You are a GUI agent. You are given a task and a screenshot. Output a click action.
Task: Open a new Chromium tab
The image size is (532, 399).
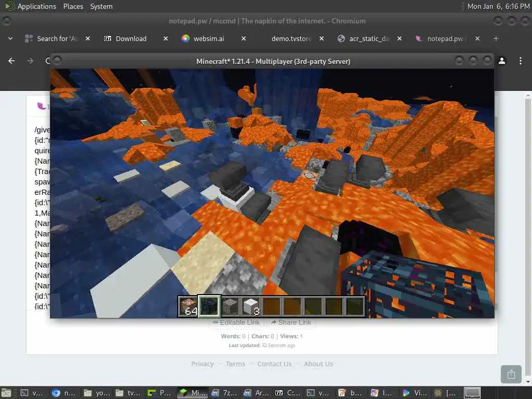click(496, 38)
